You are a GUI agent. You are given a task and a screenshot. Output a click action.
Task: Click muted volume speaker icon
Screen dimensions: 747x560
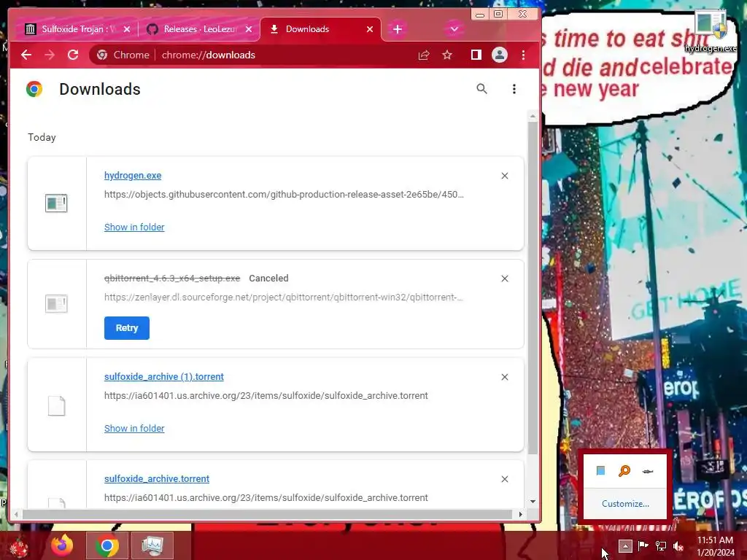[x=678, y=545]
